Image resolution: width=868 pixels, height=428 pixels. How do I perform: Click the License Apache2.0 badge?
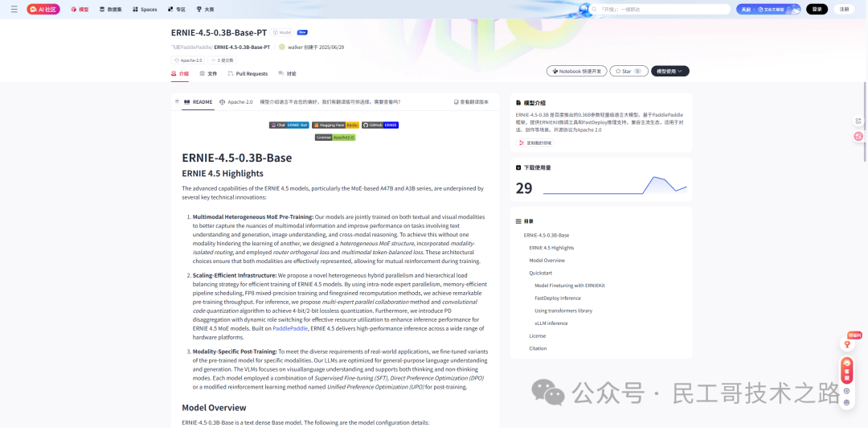pyautogui.click(x=335, y=137)
